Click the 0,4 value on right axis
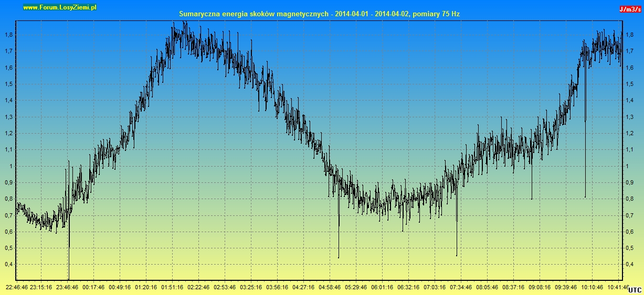644x295 pixels. (629, 265)
